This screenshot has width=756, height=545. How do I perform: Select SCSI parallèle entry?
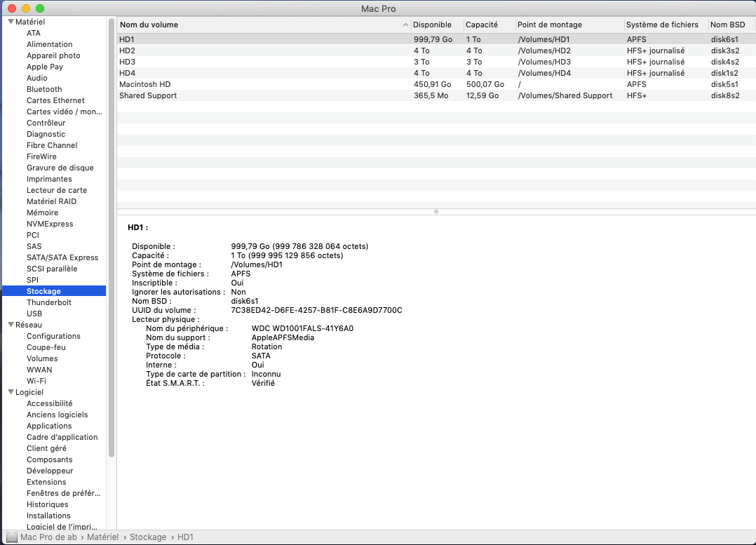click(52, 269)
